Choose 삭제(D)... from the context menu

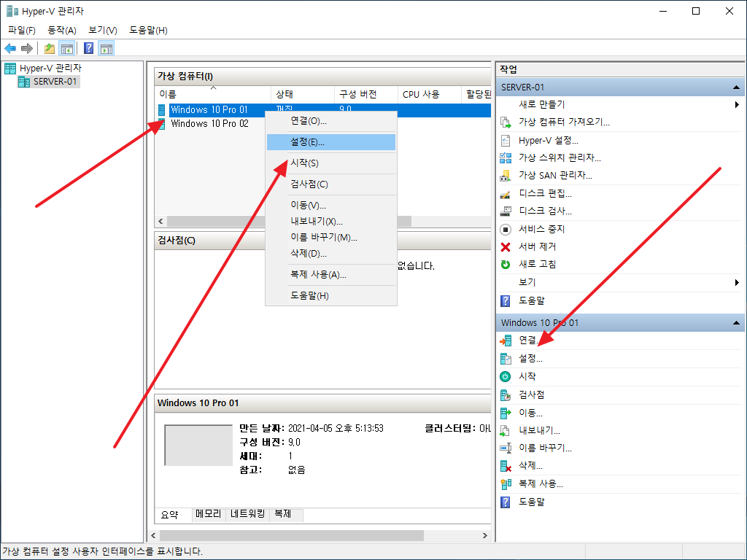[x=331, y=253]
